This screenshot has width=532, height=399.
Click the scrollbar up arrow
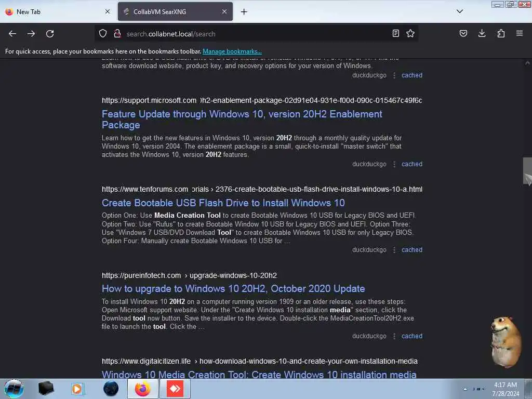click(x=527, y=63)
